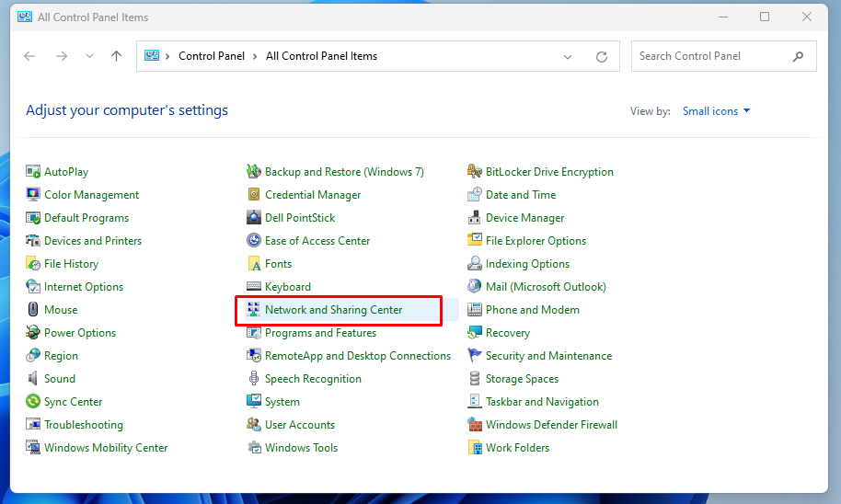The width and height of the screenshot is (841, 504).
Task: Open the address bar history dropdown chevron
Action: pyautogui.click(x=568, y=56)
